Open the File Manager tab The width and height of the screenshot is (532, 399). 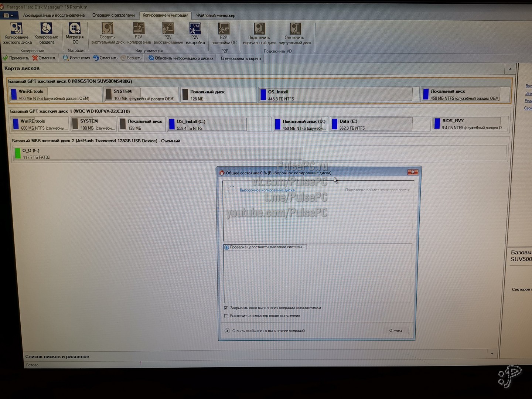click(x=215, y=16)
